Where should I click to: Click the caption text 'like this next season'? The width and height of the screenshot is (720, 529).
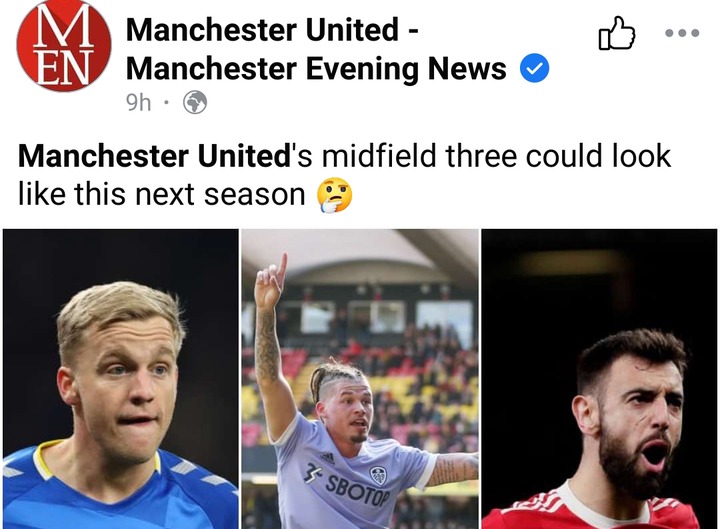coord(162,195)
